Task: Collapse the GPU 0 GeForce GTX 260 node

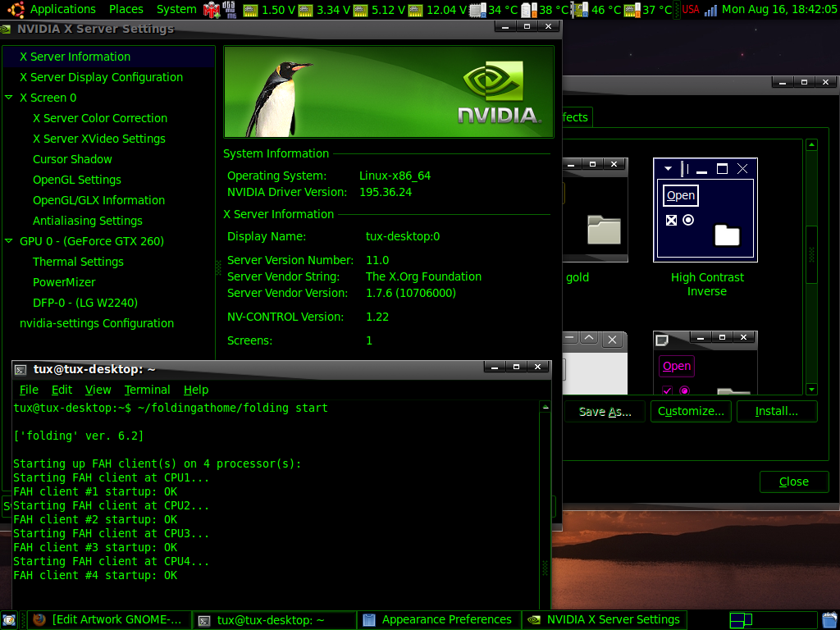Action: tap(8, 241)
